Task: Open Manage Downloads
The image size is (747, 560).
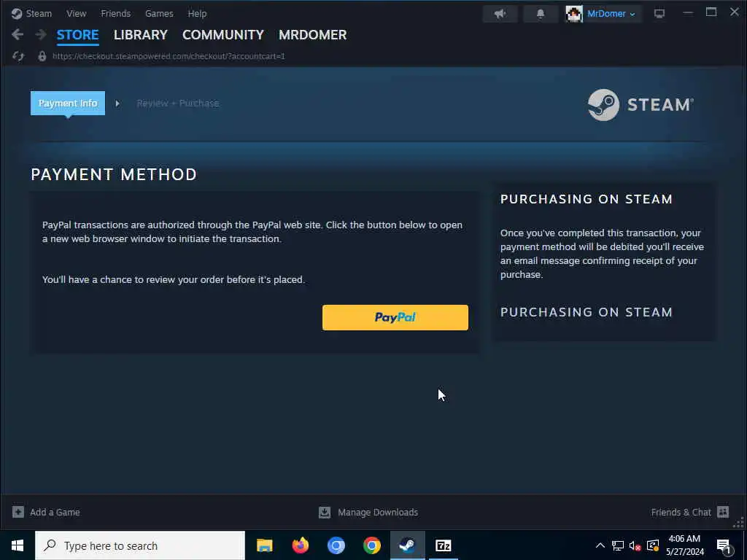Action: [378, 512]
